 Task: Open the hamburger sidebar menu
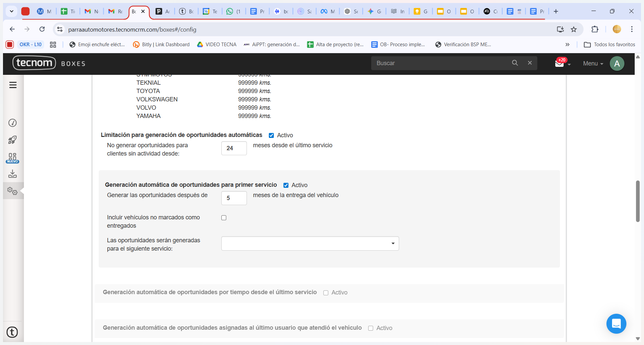(13, 85)
